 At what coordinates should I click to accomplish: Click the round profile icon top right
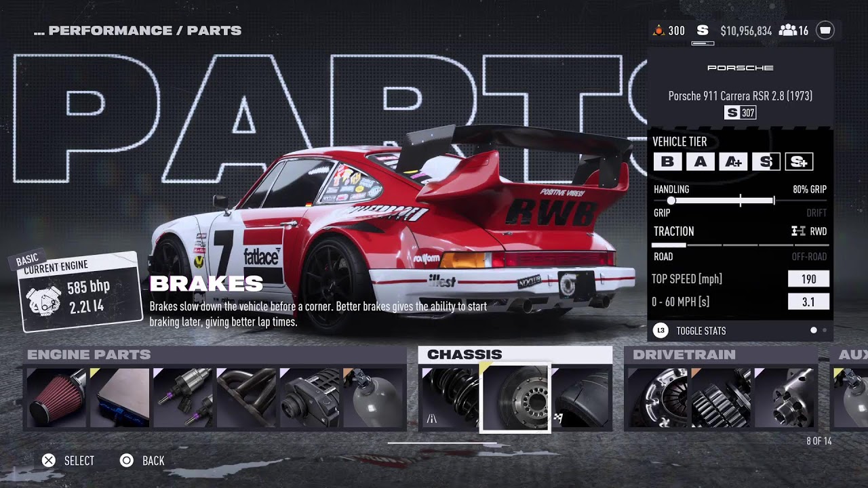pos(825,30)
